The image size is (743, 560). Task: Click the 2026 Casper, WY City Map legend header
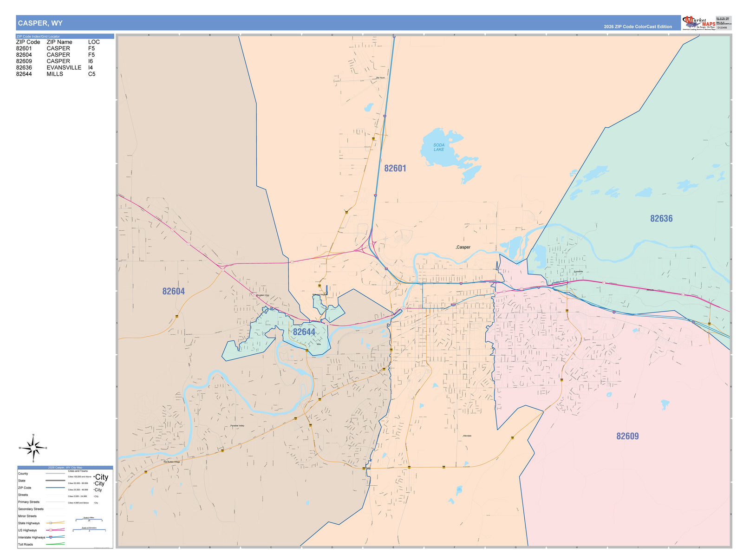click(x=65, y=468)
